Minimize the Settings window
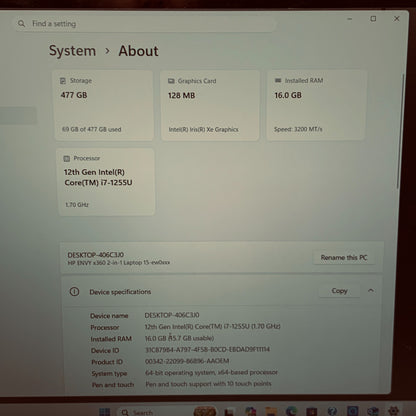The image size is (416, 416). tap(350, 19)
